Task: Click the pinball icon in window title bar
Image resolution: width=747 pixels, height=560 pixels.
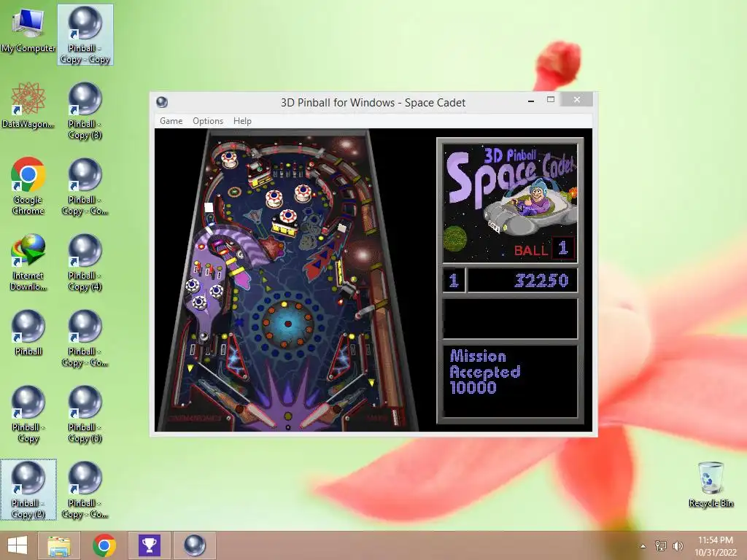Action: pos(162,102)
